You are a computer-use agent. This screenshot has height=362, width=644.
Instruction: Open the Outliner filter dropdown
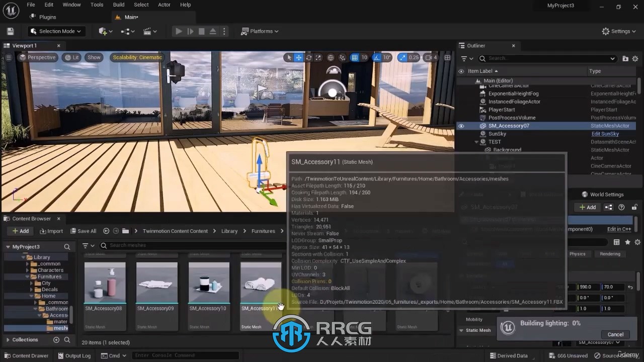466,58
